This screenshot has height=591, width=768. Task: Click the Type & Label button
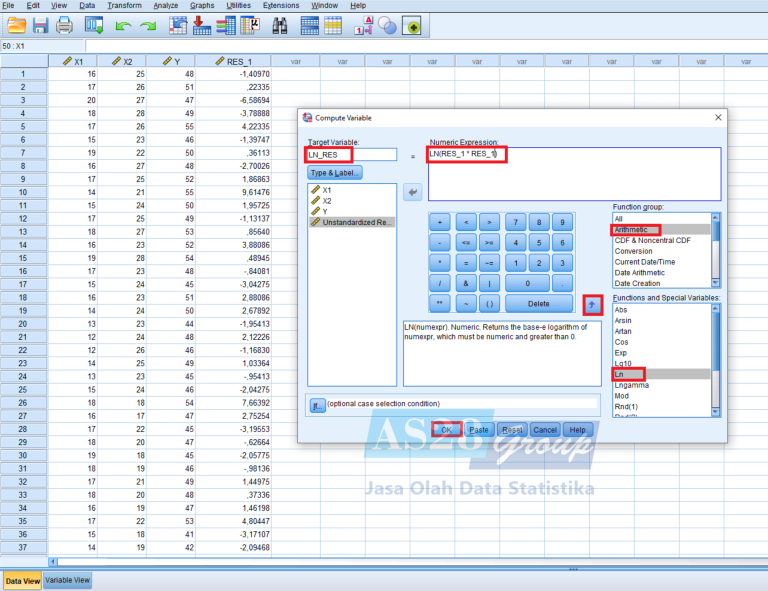pyautogui.click(x=336, y=173)
